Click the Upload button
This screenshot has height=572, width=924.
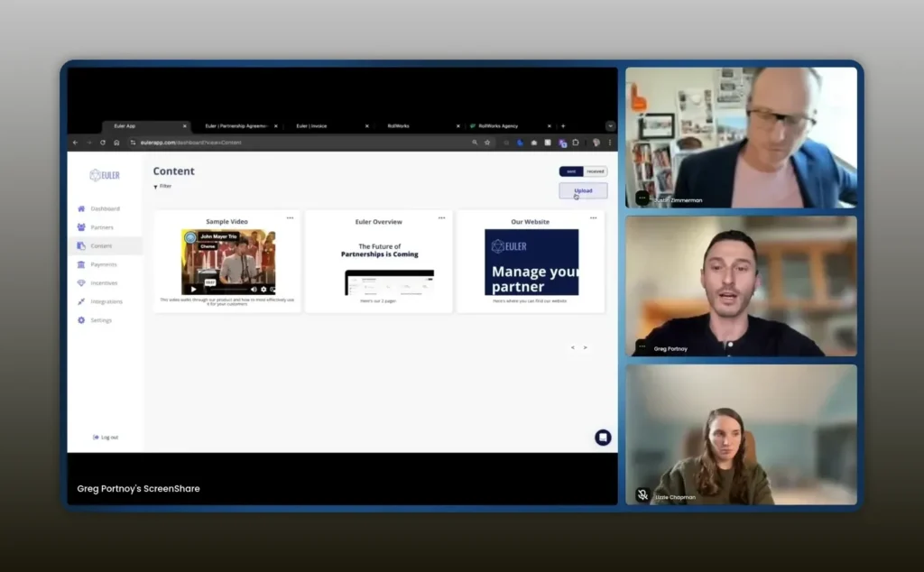[583, 190]
